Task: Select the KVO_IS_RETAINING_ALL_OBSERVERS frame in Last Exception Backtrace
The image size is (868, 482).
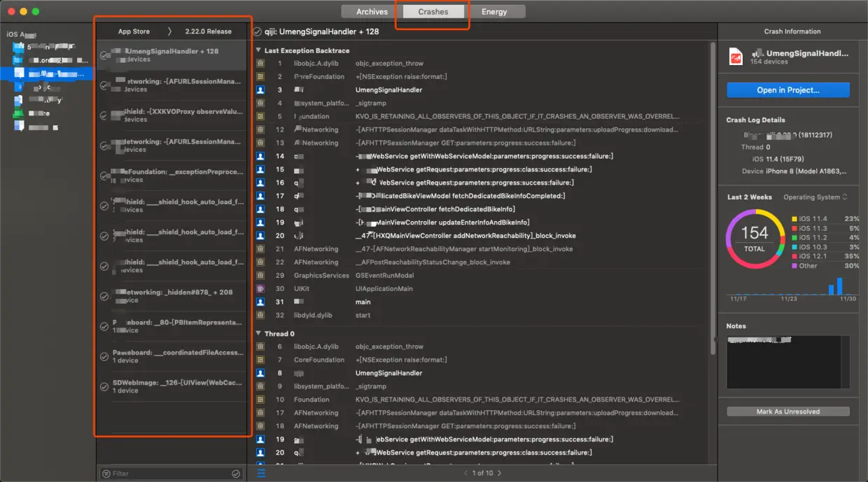Action: click(482, 117)
